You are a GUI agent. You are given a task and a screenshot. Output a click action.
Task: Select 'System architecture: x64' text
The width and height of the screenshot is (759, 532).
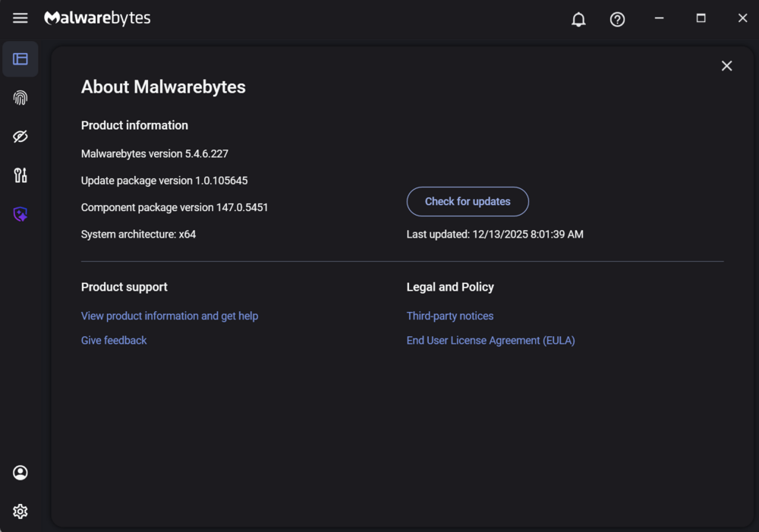(x=138, y=235)
